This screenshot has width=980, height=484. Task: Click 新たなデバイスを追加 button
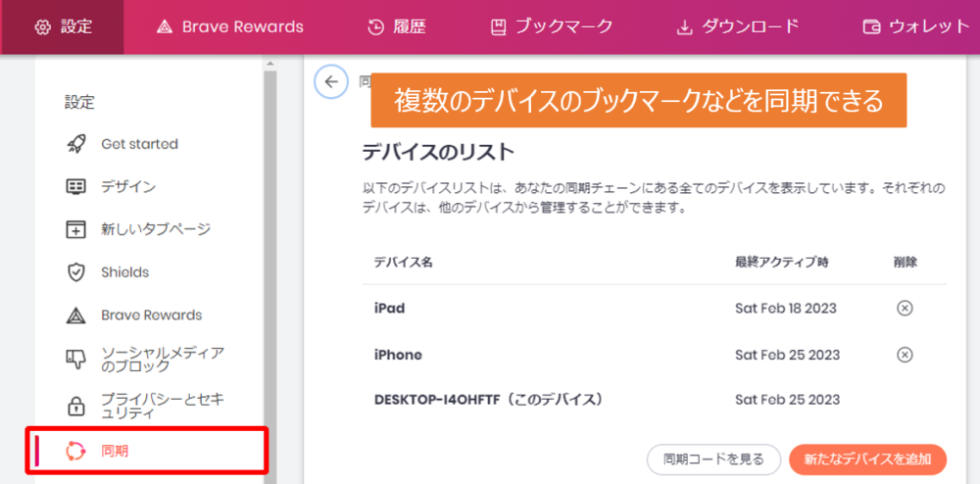click(x=867, y=460)
